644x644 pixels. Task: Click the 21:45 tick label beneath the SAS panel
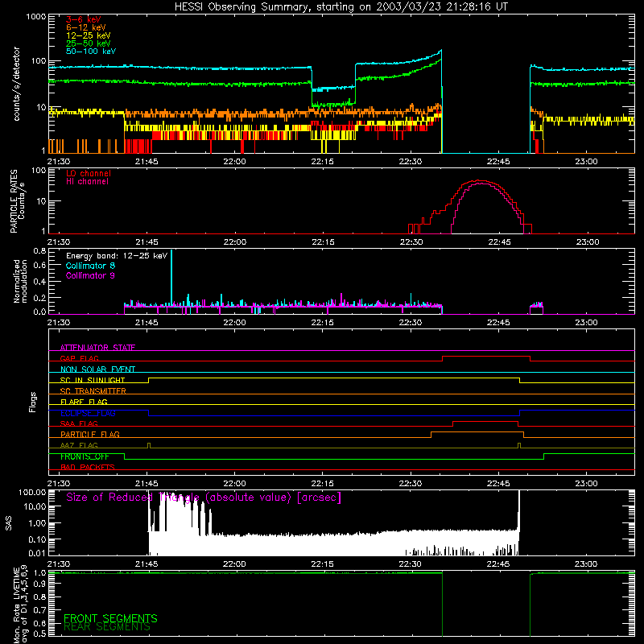click(147, 564)
